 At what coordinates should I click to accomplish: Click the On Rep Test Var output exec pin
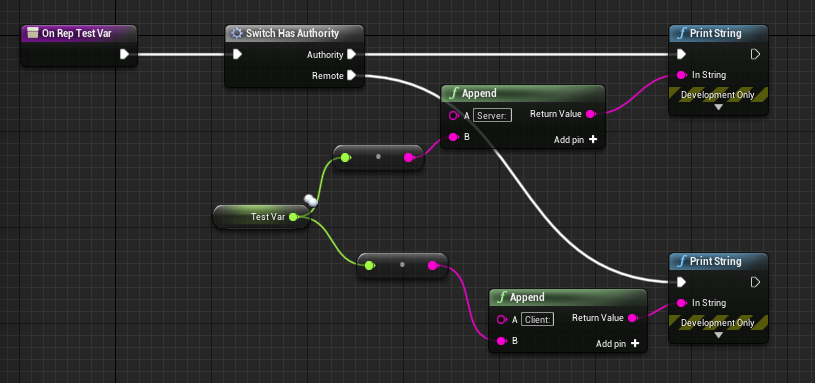pos(124,54)
